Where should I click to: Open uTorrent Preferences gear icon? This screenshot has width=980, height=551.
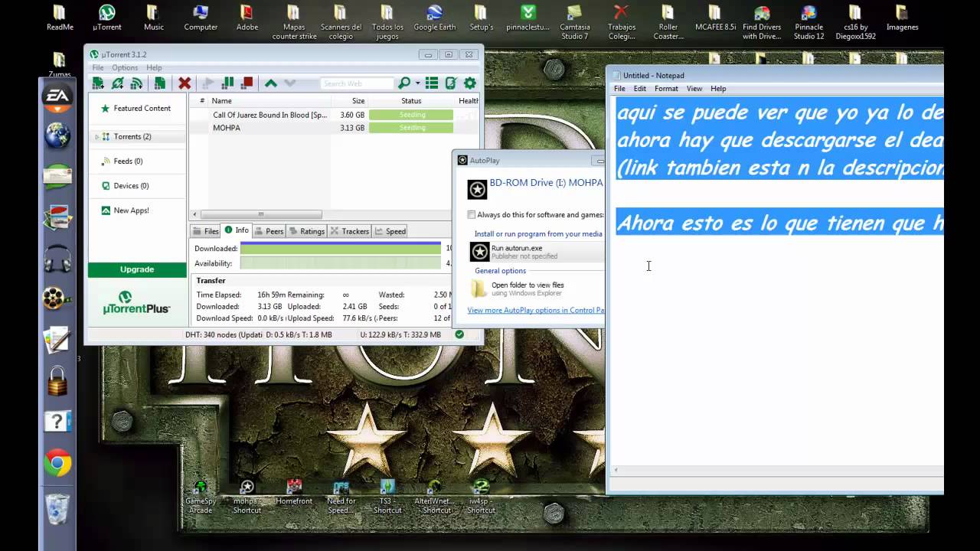470,83
